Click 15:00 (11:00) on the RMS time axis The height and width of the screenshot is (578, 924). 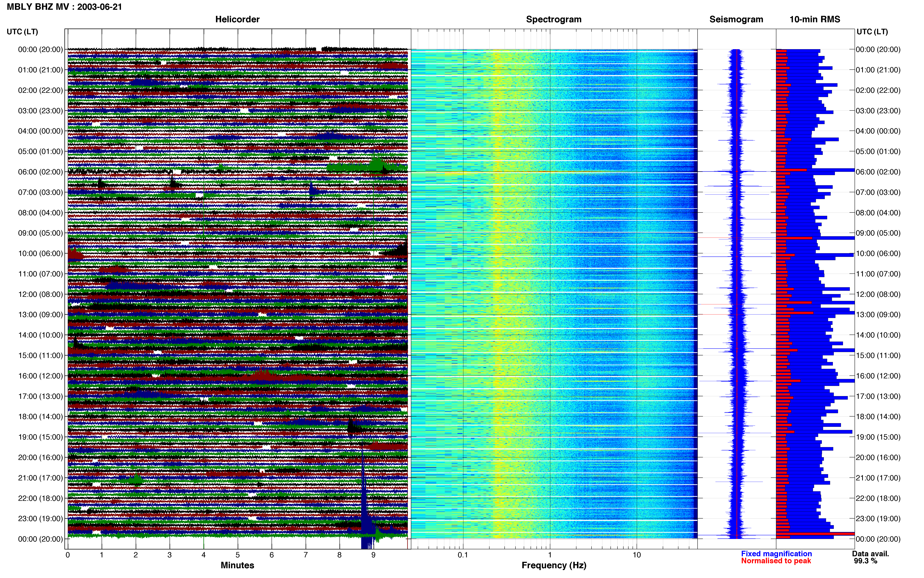point(878,355)
